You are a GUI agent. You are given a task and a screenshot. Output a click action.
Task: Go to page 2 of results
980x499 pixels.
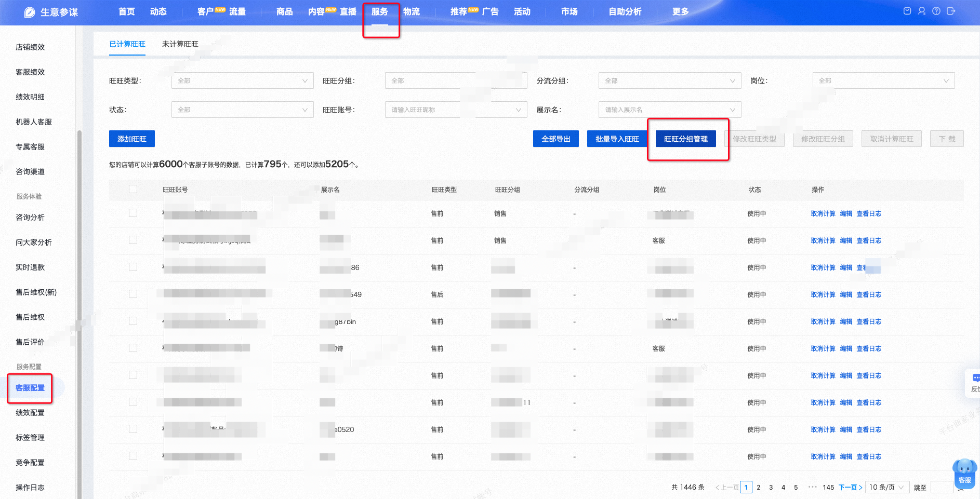[759, 487]
